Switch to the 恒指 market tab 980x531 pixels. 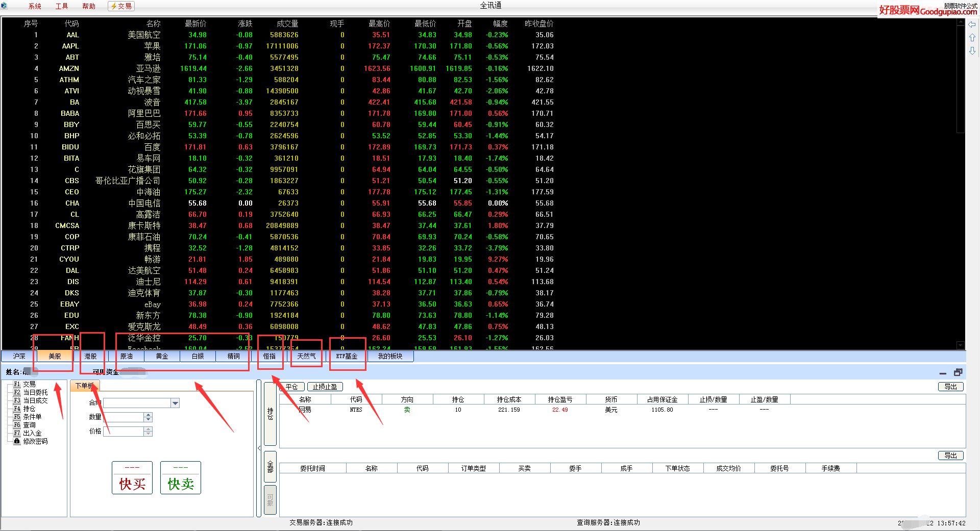(x=269, y=356)
